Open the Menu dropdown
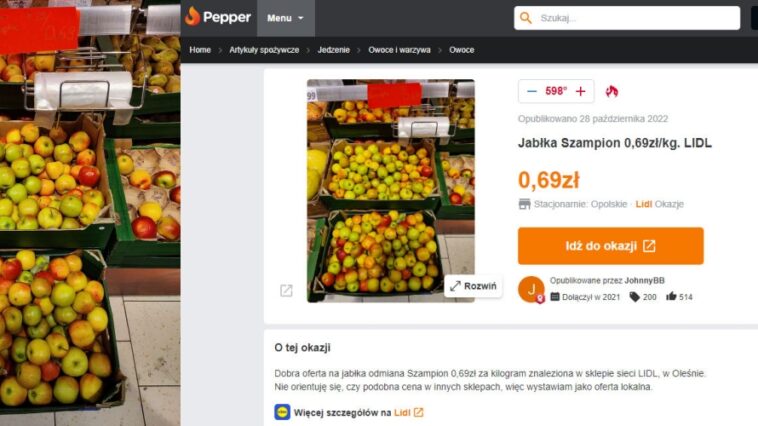758x426 pixels. click(286, 18)
